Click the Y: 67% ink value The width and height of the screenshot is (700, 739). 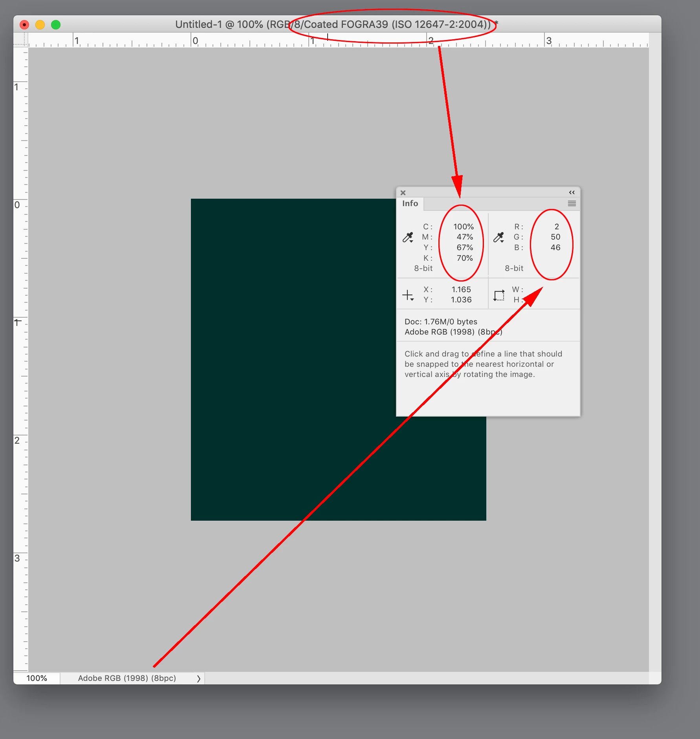click(465, 247)
